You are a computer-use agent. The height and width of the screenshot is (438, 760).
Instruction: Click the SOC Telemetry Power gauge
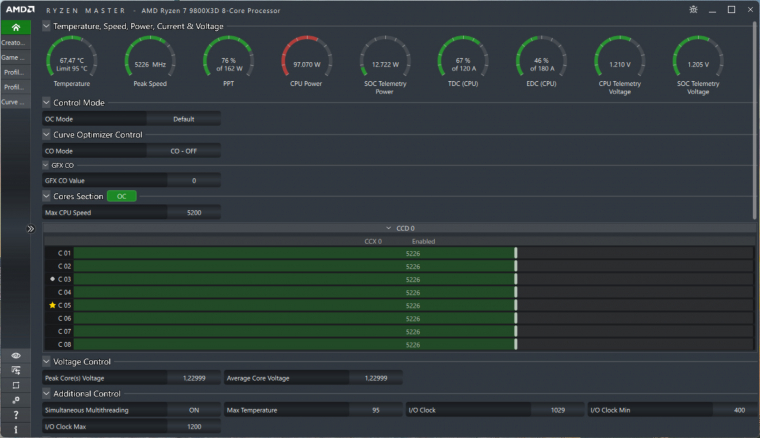click(x=385, y=65)
